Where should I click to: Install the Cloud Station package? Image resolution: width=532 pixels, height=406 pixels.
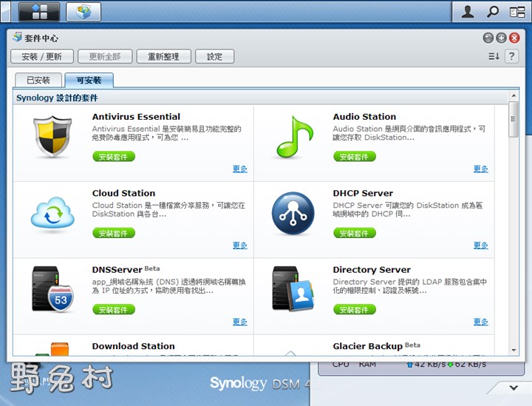(114, 233)
